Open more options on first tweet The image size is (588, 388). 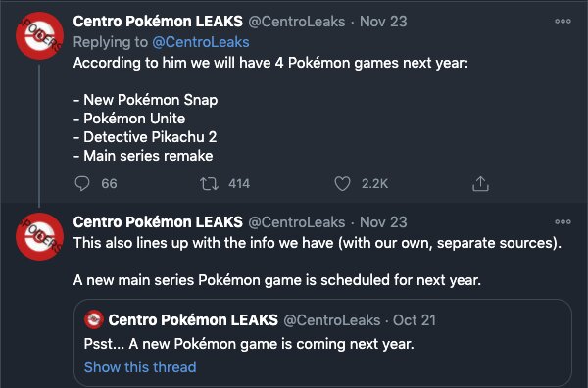pos(563,22)
